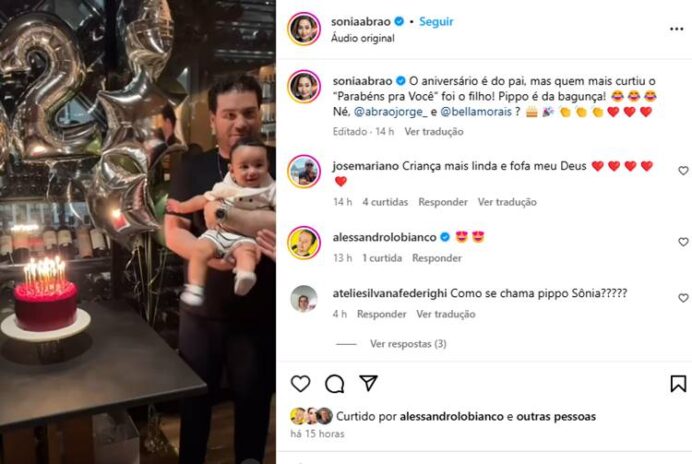Reply to josemariano's comment
692x464 pixels.
(x=443, y=202)
